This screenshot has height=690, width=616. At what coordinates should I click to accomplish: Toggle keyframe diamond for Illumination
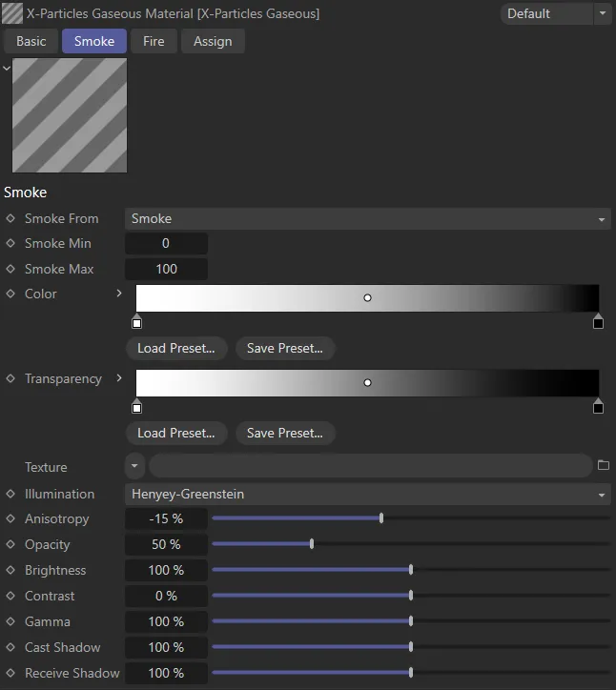coord(10,494)
